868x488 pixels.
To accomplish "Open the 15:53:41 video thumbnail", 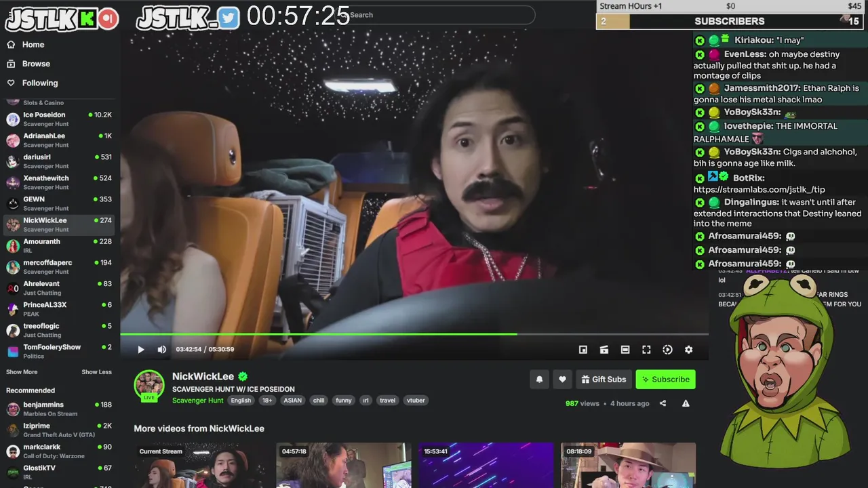I will click(x=486, y=465).
